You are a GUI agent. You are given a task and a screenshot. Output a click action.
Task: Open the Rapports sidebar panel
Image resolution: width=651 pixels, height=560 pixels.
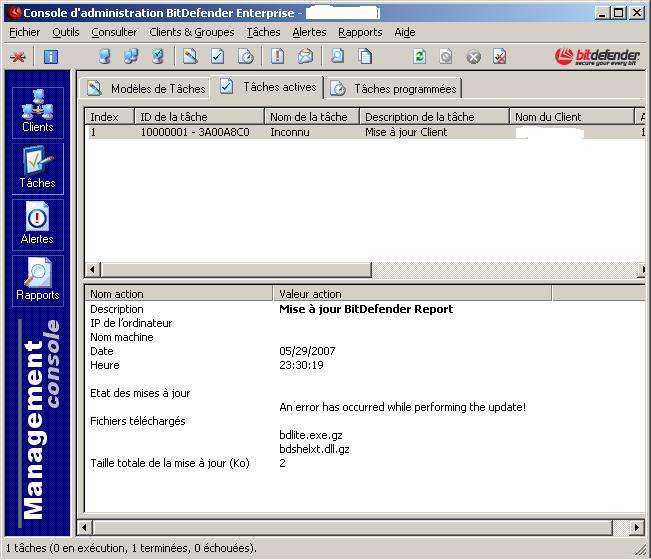coord(38,281)
